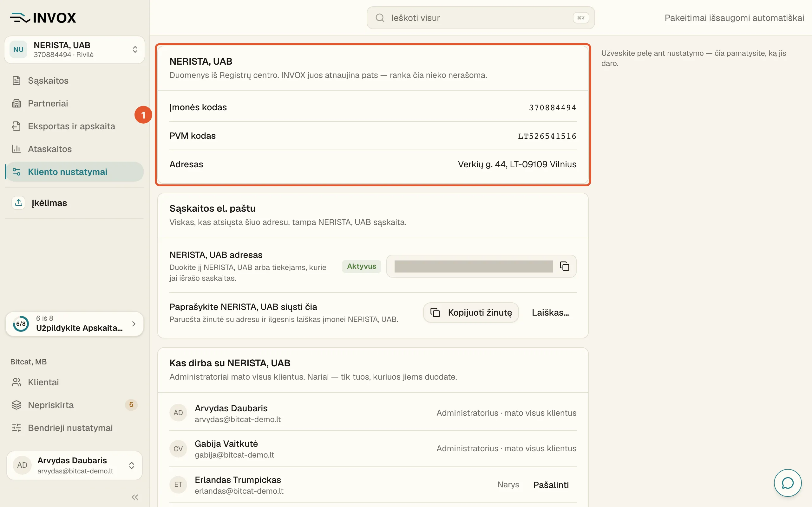Open the Arvydas Daubaris account menu
Viewport: 812px width, 507px height.
(75, 465)
